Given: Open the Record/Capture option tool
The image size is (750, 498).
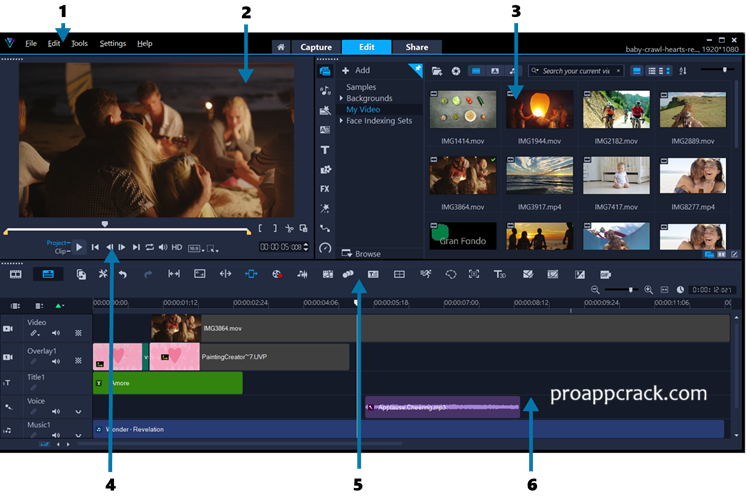Looking at the screenshot, I should 276,274.
